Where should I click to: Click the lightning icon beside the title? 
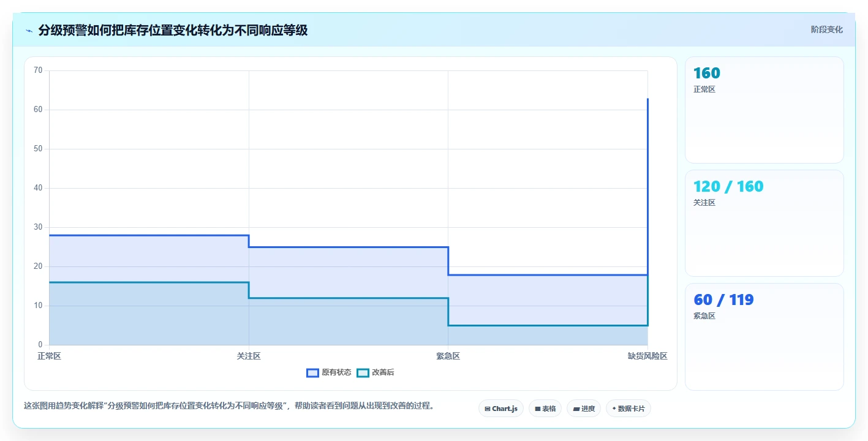29,31
